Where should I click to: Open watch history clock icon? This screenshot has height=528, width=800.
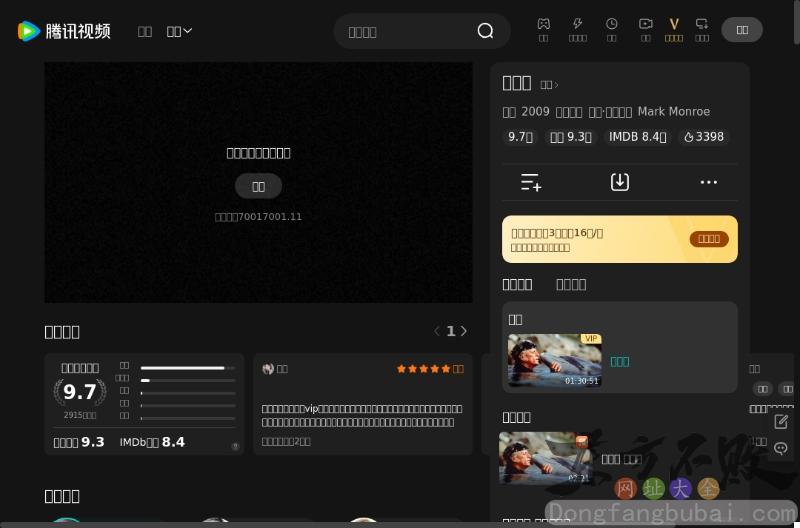coord(611,24)
